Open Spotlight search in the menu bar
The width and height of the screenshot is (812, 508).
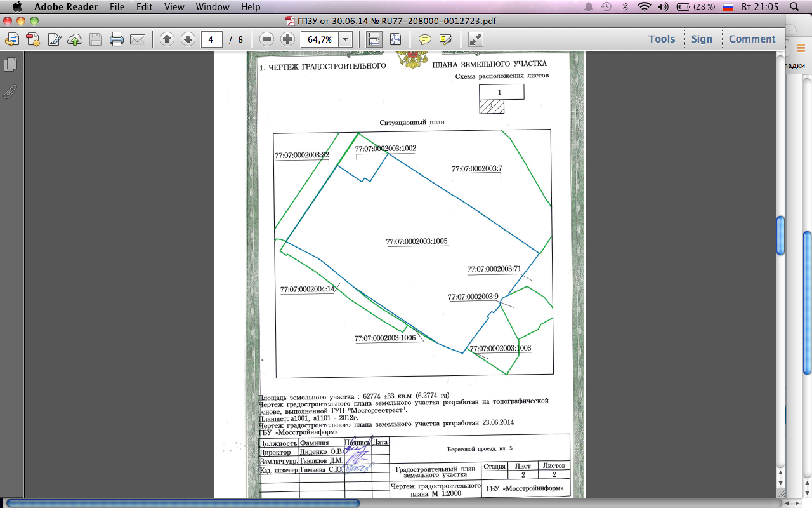pyautogui.click(x=794, y=7)
